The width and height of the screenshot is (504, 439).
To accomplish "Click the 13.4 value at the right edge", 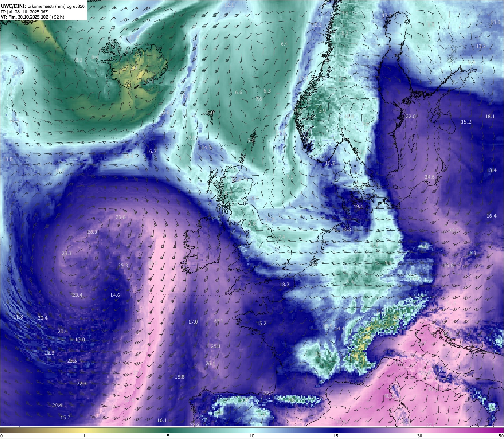I will pyautogui.click(x=491, y=170).
